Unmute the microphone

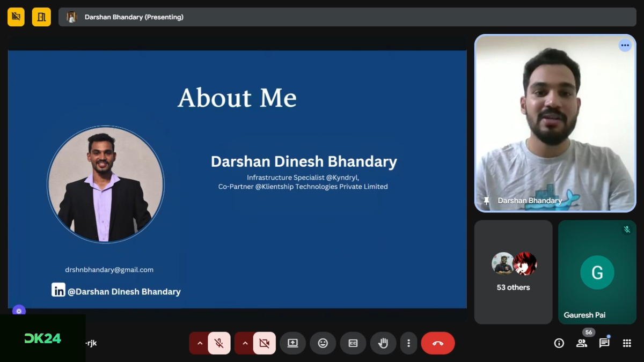click(x=219, y=343)
